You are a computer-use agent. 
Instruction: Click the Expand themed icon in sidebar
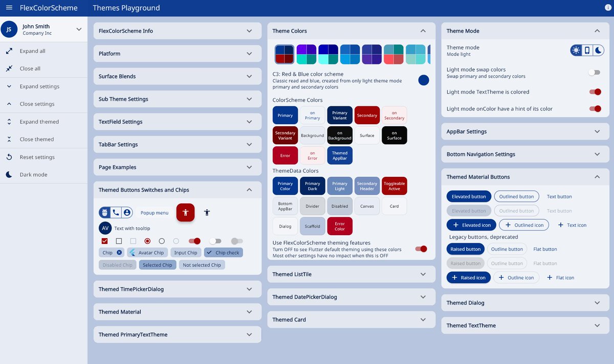click(x=9, y=122)
